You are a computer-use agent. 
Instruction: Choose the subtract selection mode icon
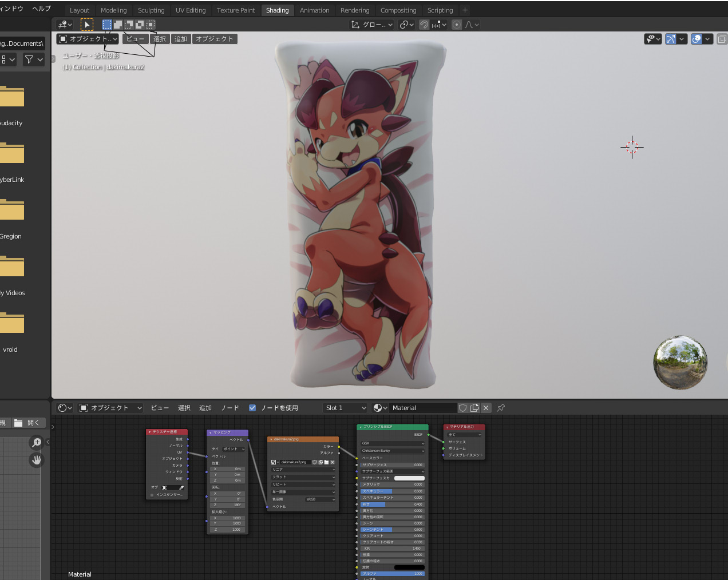pyautogui.click(x=129, y=25)
